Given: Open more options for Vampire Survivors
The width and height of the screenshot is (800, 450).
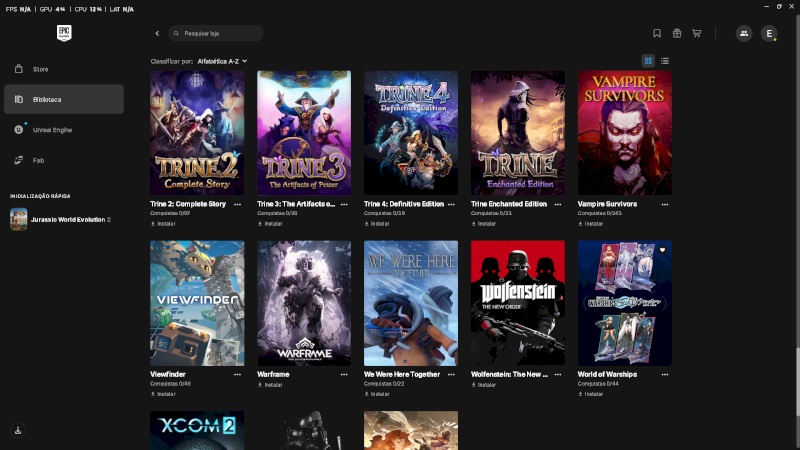Looking at the screenshot, I should click(665, 204).
